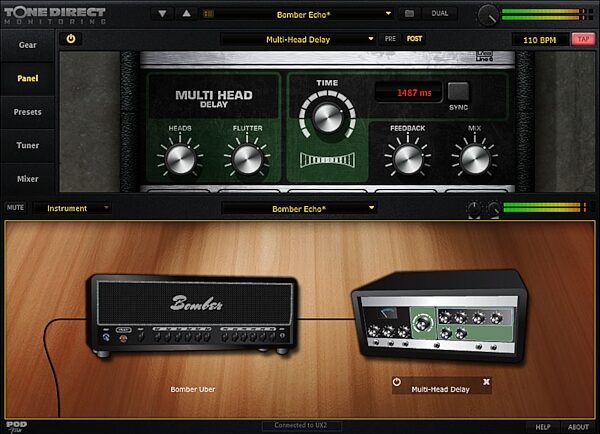Image resolution: width=600 pixels, height=434 pixels.
Task: Adjust the TIME knob
Action: click(328, 117)
